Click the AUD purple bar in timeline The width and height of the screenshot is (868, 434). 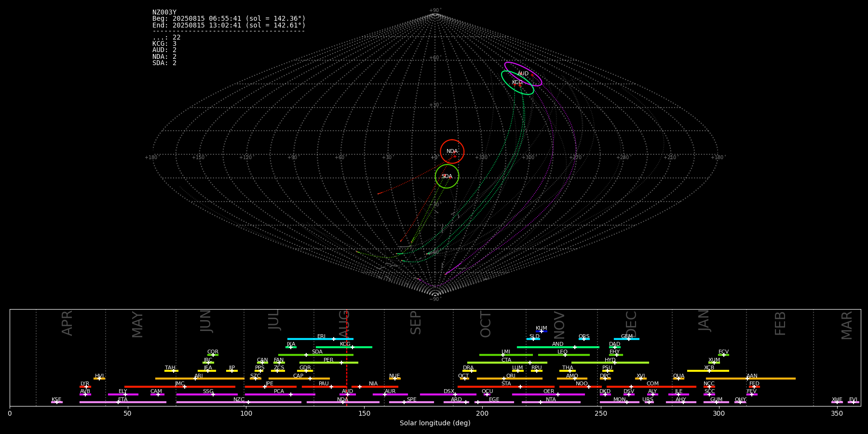pyautogui.click(x=348, y=394)
